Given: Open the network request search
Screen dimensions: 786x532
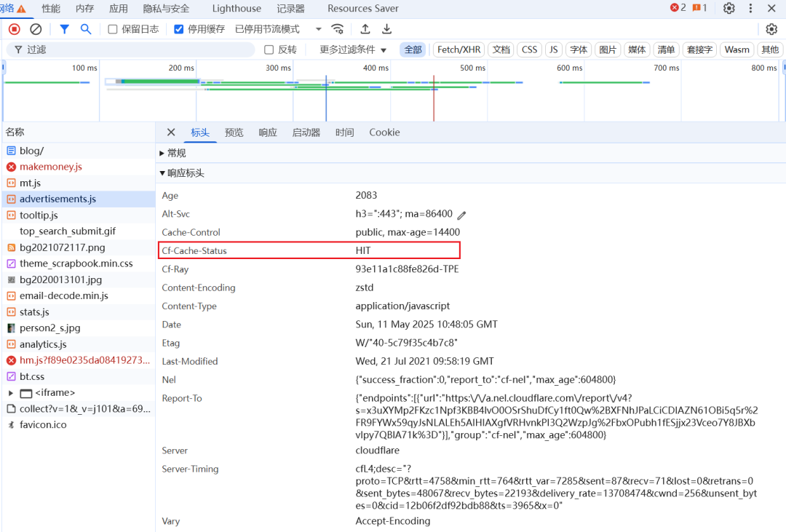Looking at the screenshot, I should coord(87,28).
